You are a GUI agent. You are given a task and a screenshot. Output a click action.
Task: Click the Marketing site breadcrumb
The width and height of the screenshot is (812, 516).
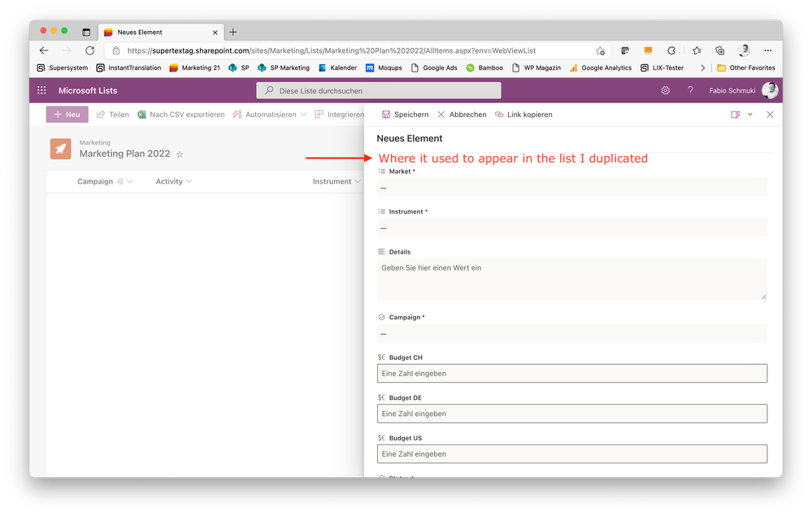[95, 142]
